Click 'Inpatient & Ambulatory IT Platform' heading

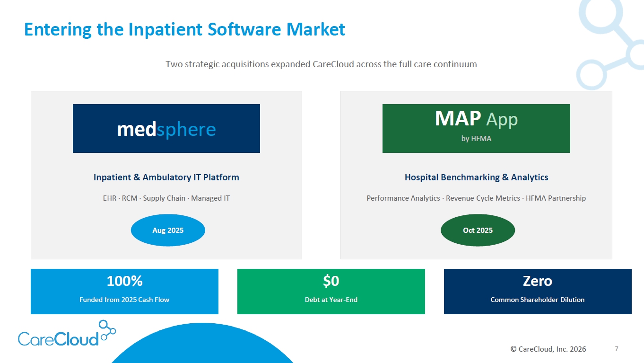click(166, 177)
